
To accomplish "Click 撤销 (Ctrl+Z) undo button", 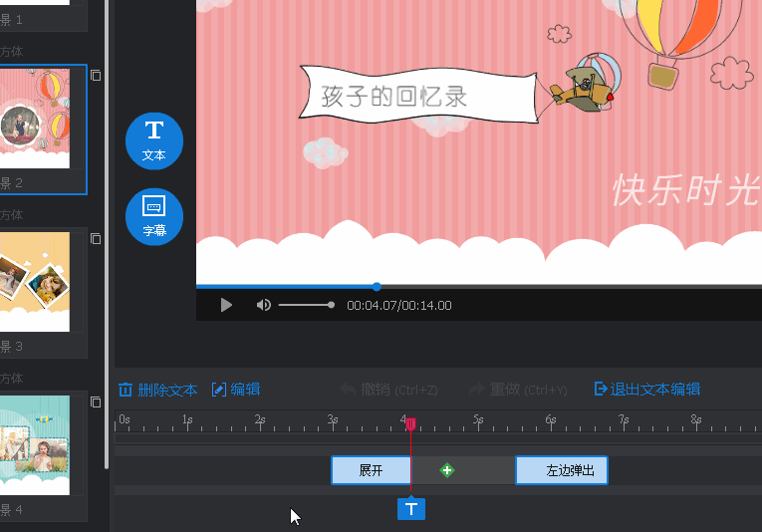I will (388, 390).
